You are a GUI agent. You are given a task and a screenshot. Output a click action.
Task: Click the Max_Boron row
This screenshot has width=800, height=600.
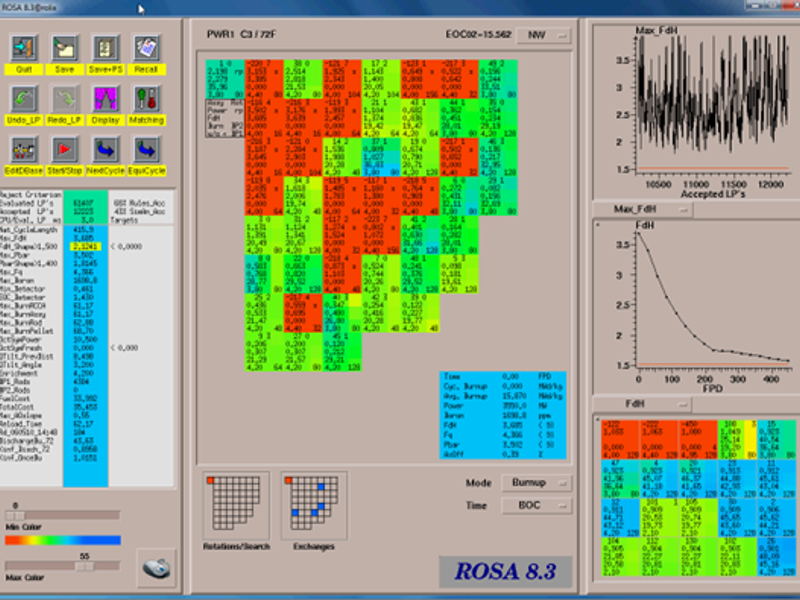[x=87, y=281]
